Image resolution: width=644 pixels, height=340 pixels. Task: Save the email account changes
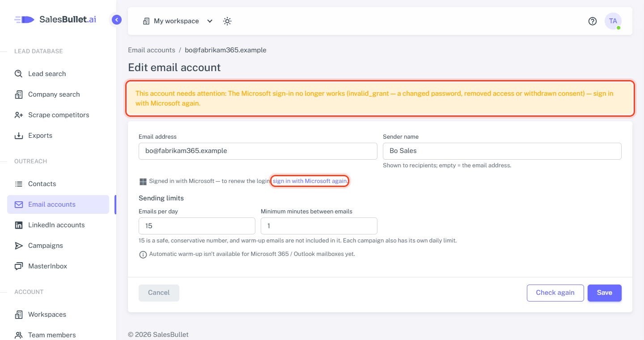(605, 293)
